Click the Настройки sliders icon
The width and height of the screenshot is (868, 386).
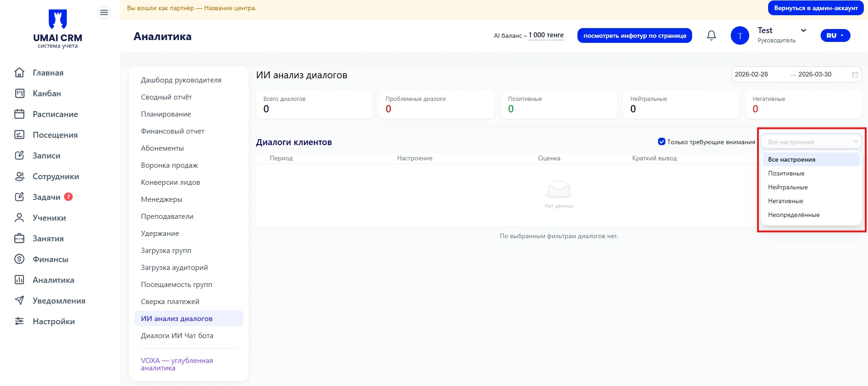tap(19, 322)
